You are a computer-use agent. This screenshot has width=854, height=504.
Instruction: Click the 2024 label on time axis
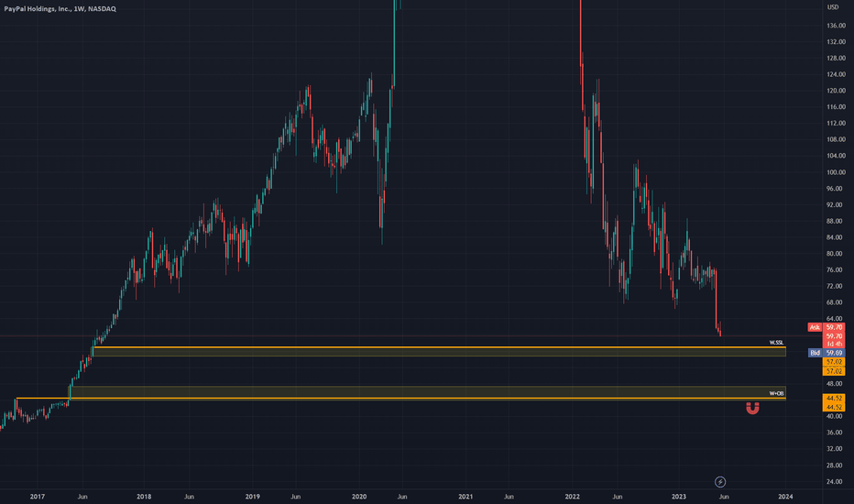pos(785,497)
